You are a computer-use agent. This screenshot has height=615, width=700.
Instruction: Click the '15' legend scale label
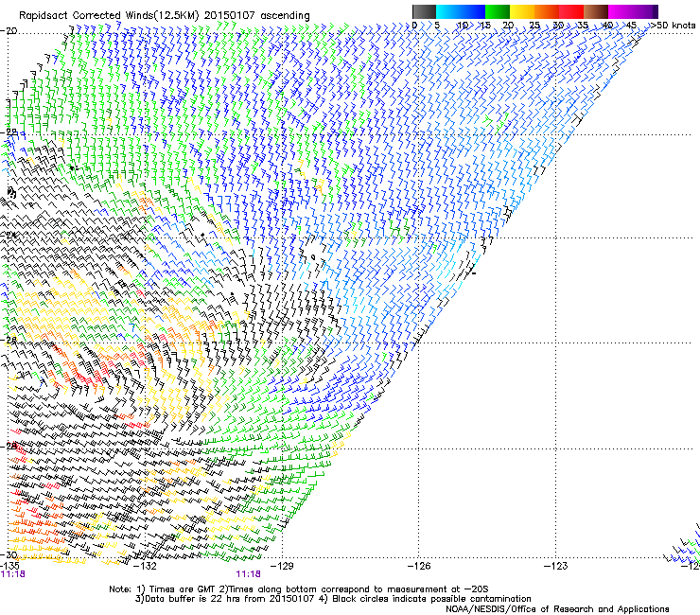click(485, 26)
